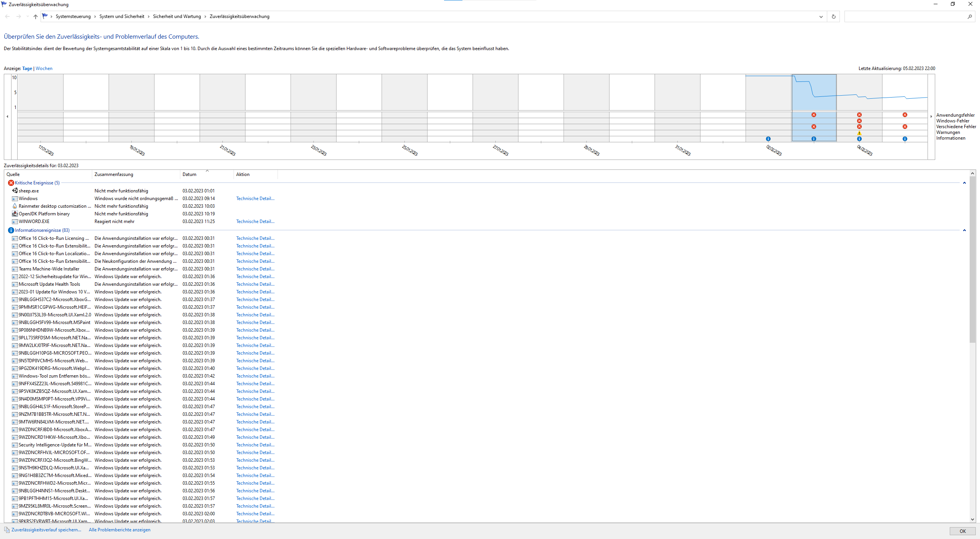
Task: Click the refresh button beside address bar
Action: 833,16
